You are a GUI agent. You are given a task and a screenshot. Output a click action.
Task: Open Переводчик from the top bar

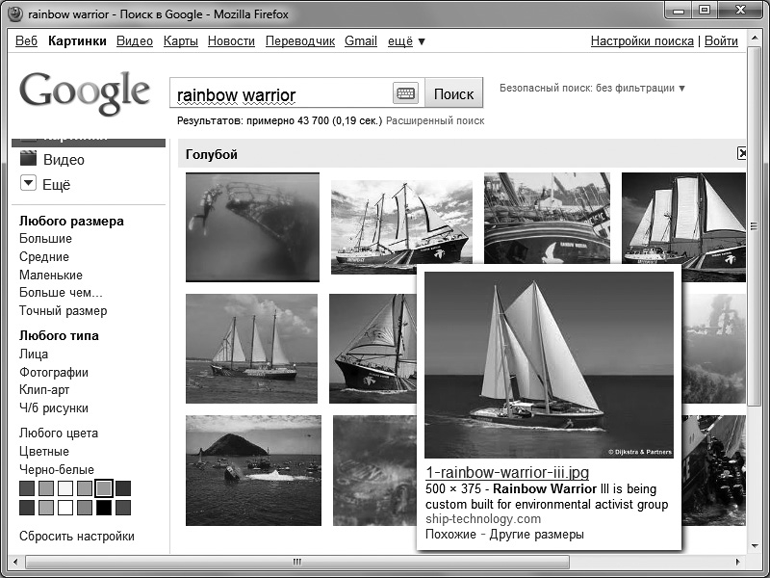(x=300, y=41)
